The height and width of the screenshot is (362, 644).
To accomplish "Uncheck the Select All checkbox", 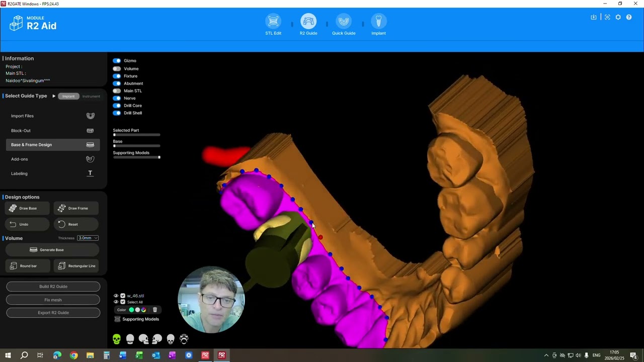I will click(x=123, y=302).
